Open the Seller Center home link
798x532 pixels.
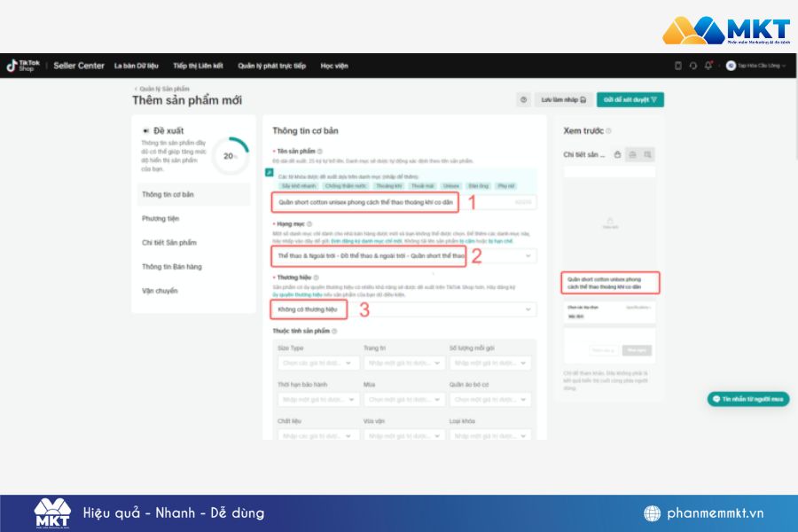coord(79,66)
